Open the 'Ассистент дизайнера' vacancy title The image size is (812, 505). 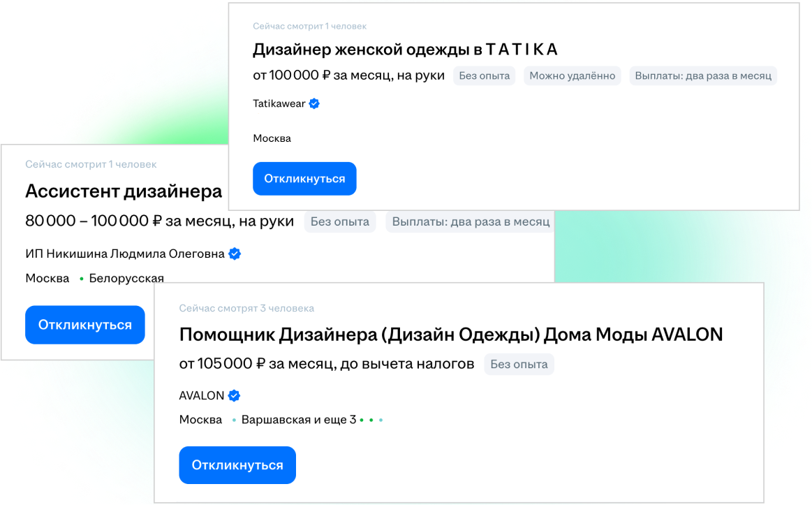[x=124, y=191]
